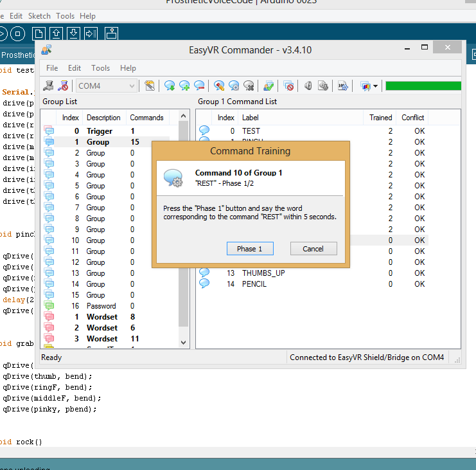Click the Serial Monitor icon in Arduino toolbar

[111, 33]
